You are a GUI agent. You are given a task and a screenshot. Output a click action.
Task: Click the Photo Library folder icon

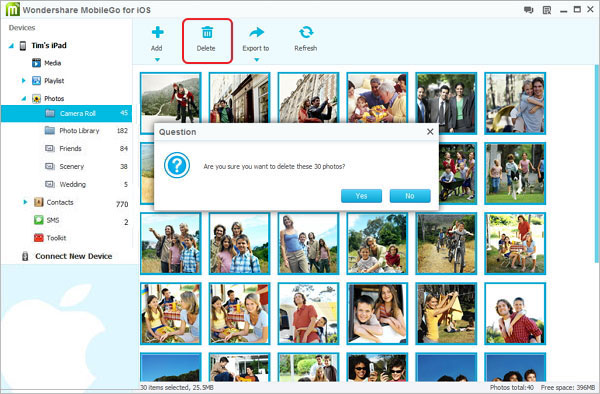click(x=50, y=131)
